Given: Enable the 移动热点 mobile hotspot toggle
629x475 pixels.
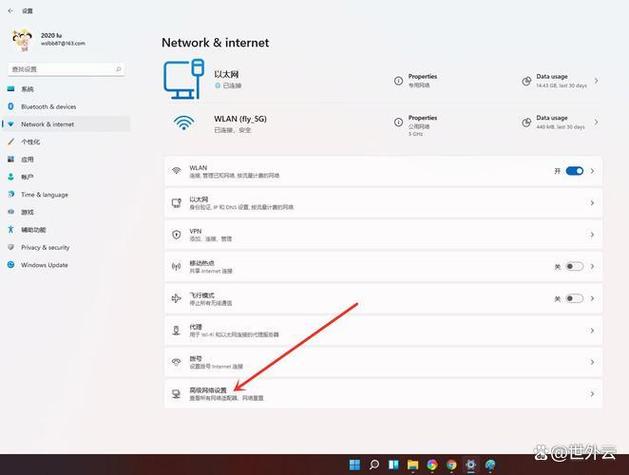Looking at the screenshot, I should 574,267.
